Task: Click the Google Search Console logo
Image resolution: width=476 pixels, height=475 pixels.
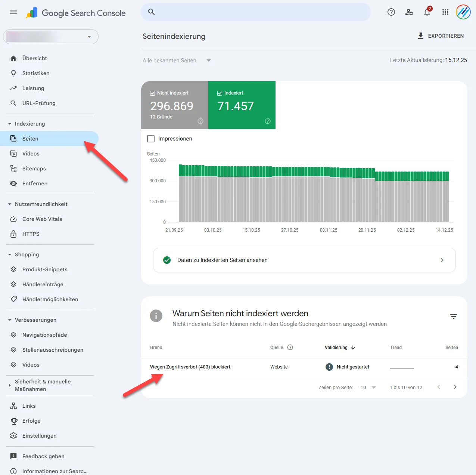Action: 76,13
